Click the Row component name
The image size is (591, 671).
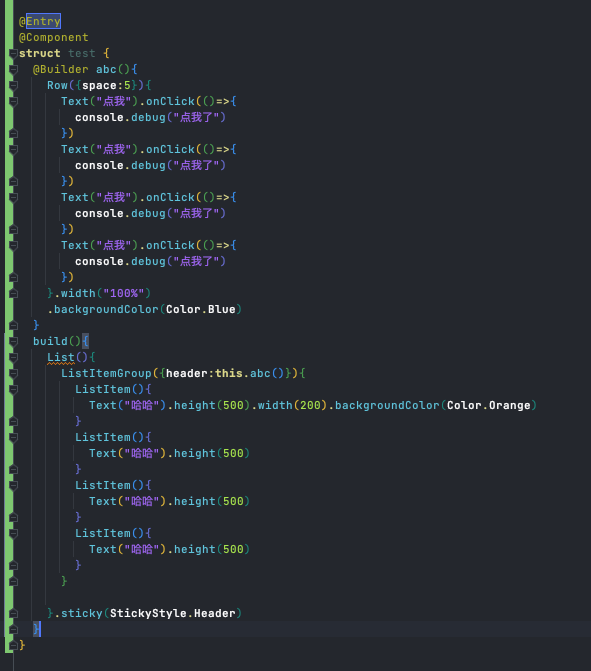click(x=57, y=86)
